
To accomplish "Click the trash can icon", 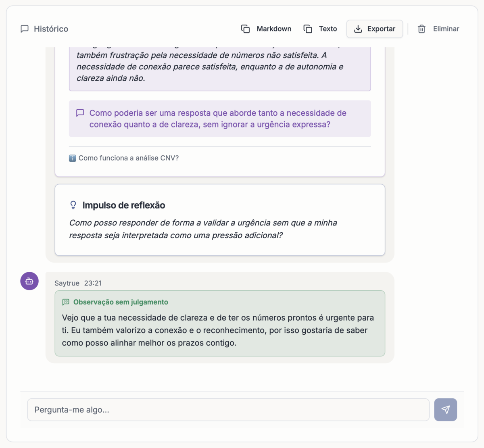I will click(421, 29).
